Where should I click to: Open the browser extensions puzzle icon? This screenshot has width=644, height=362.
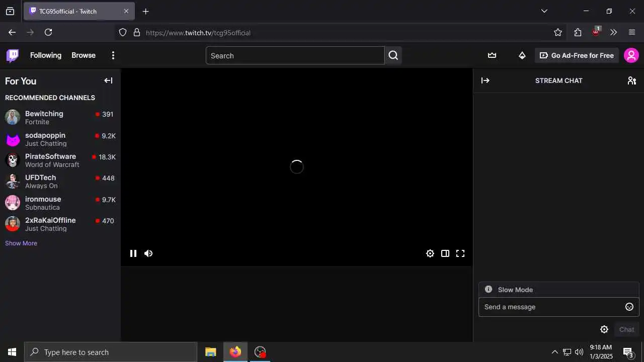(578, 32)
